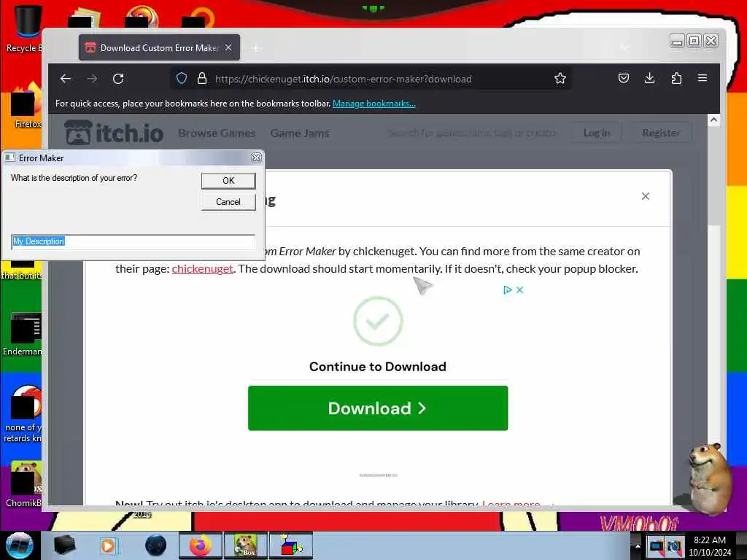Click the Firefox forward arrow
This screenshot has height=560, width=747.
point(93,79)
